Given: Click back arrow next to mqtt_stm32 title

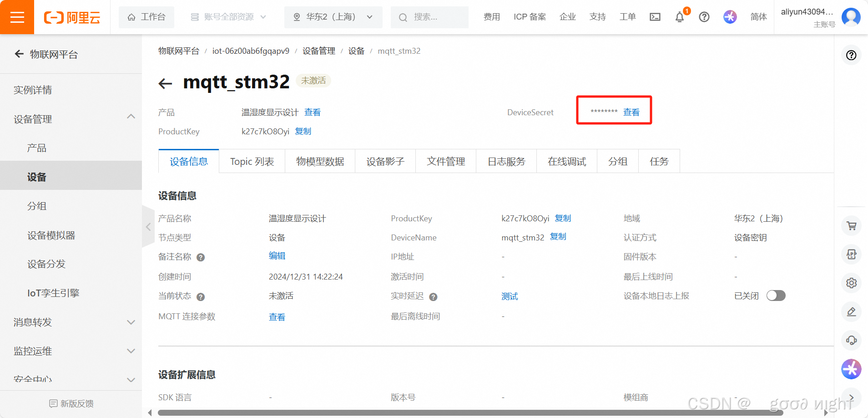Looking at the screenshot, I should coord(165,83).
